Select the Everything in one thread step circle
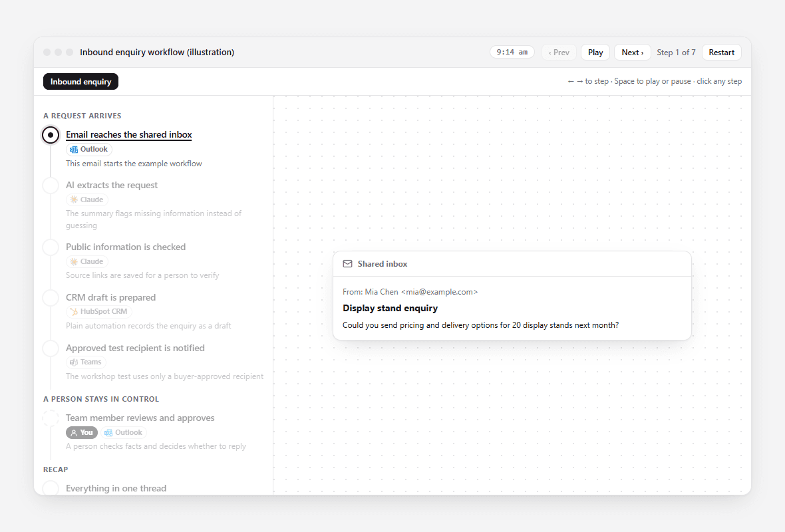785x532 pixels. 51,489
